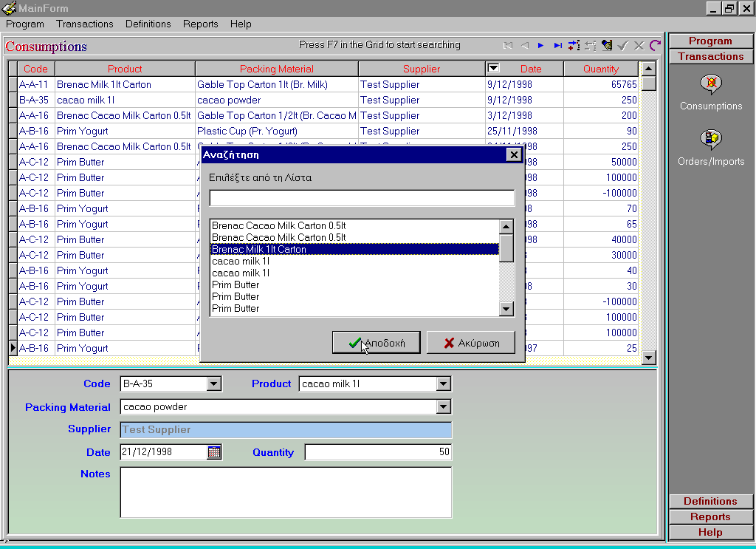The image size is (756, 549).
Task: Open the Packing Material dropdown
Action: pos(443,407)
